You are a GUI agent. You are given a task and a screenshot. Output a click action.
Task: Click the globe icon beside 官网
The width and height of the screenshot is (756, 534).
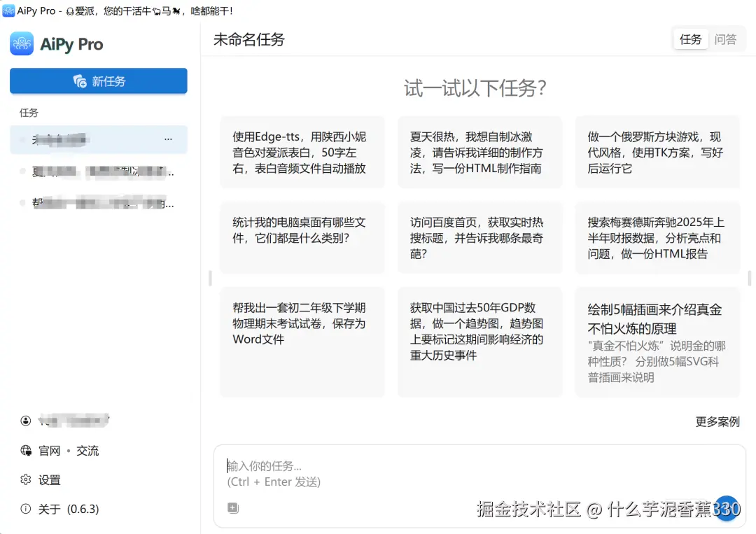pos(25,451)
